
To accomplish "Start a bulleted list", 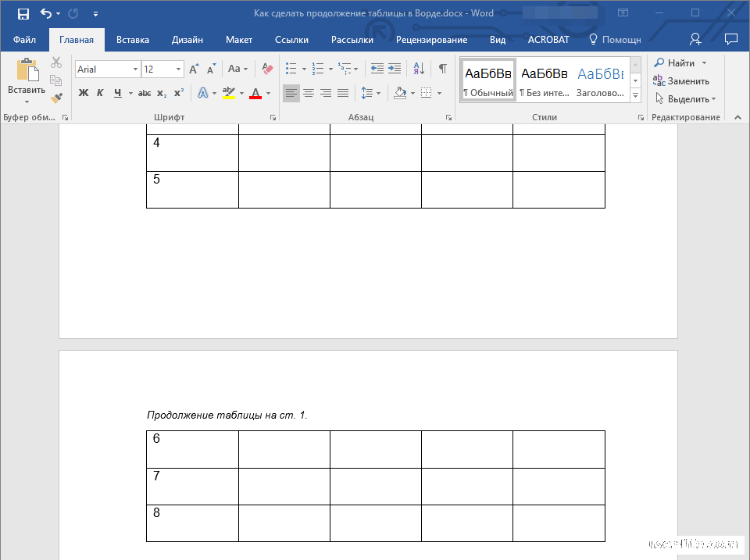I will tap(291, 69).
